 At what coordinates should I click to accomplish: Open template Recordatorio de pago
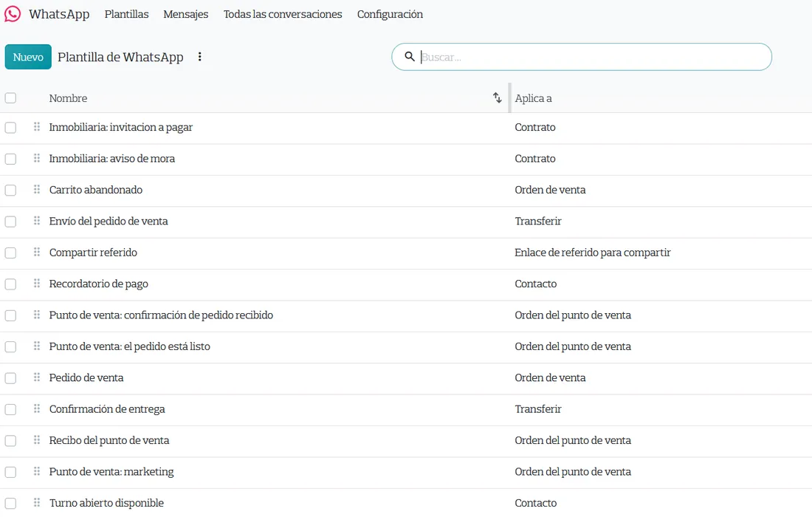(x=98, y=284)
